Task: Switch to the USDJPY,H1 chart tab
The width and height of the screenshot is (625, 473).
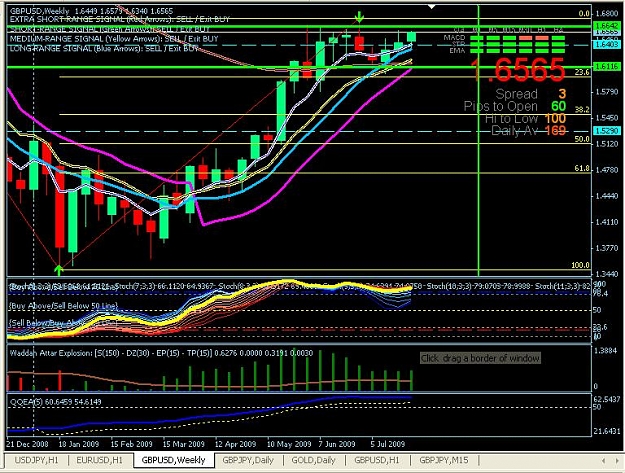Action: coord(36,460)
